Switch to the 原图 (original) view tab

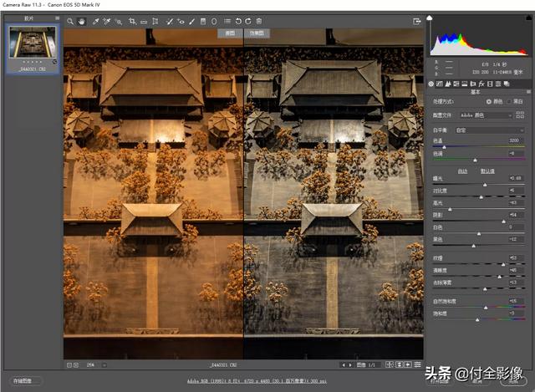pos(230,33)
